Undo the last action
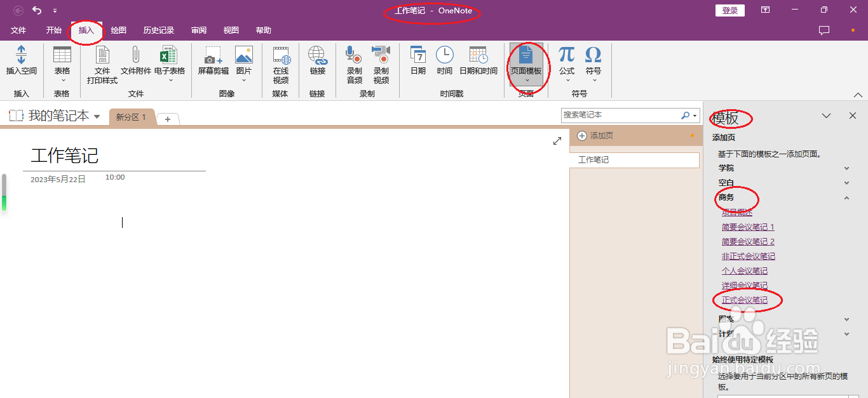 37,10
